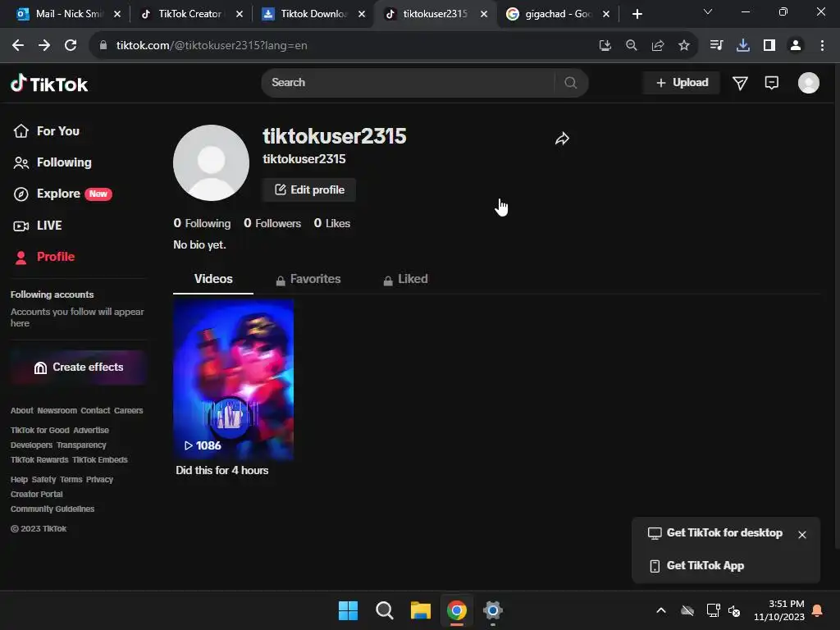Click the Chrome icon in the taskbar
Viewport: 840px width, 630px height.
point(456,610)
